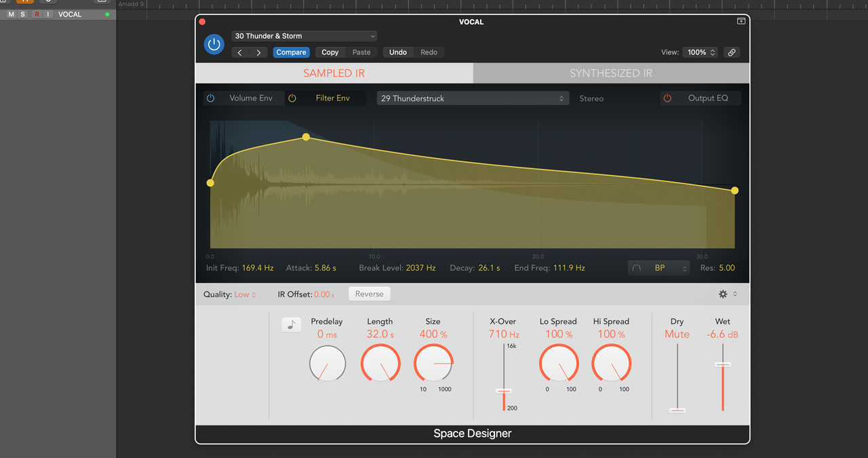This screenshot has height=458, width=868.
Task: Click the Undo button
Action: tap(398, 52)
